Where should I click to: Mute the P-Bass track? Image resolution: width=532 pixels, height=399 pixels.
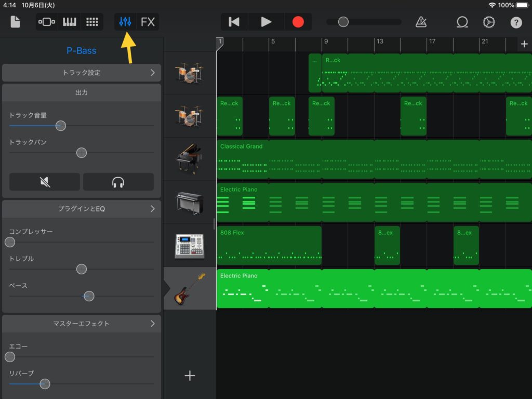click(45, 182)
